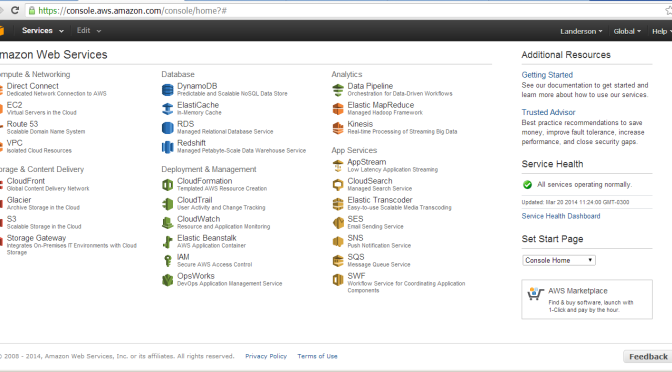672x372 pixels.
Task: Open the Glacier service link
Action: click(19, 200)
